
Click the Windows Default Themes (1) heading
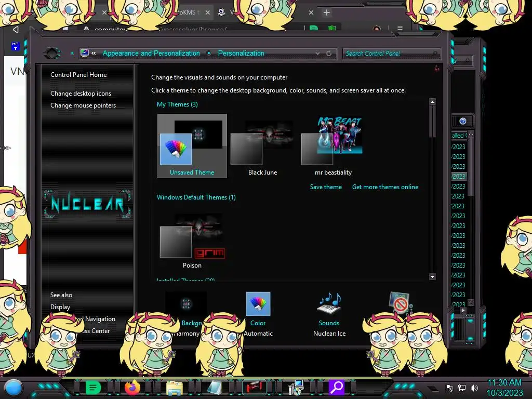click(x=196, y=197)
